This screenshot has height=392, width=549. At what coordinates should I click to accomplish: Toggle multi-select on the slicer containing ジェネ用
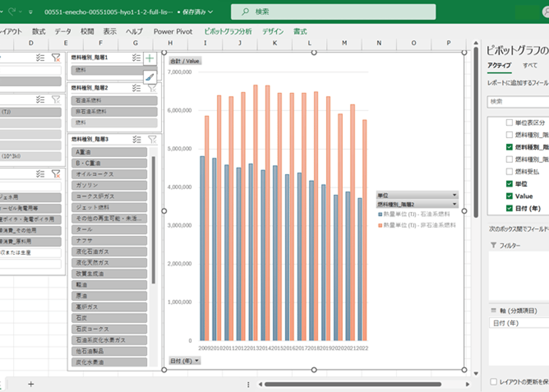coord(40,173)
